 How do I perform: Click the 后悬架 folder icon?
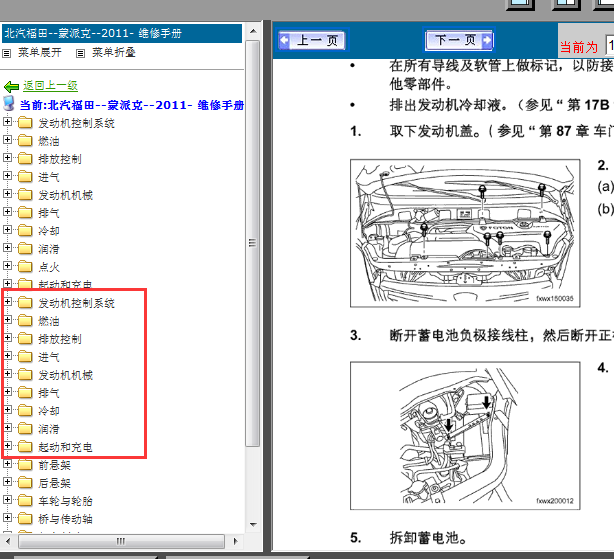[x=25, y=483]
